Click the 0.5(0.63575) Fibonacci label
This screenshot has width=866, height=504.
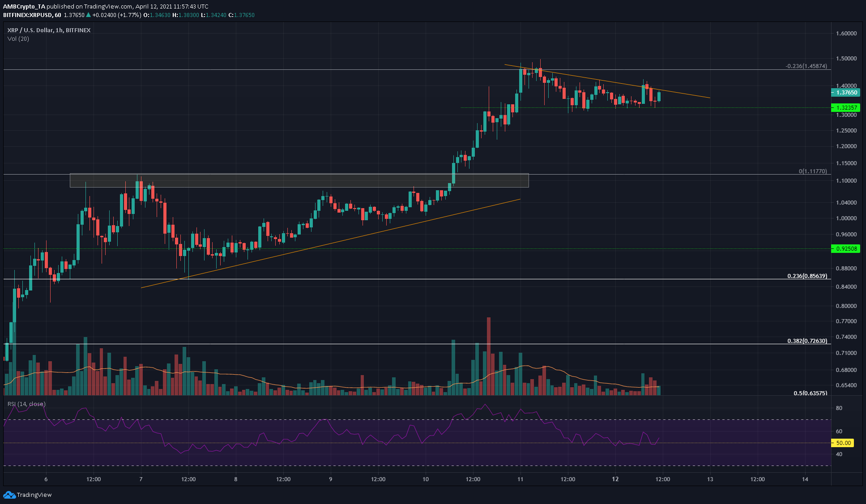811,393
